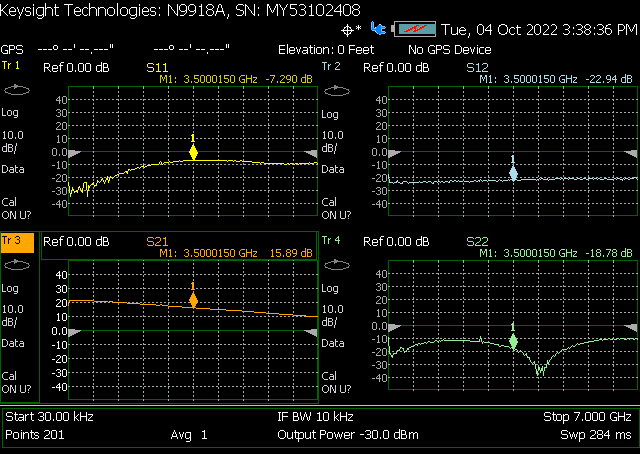
Task: Select the yellow S11 marker diamond
Action: [x=194, y=152]
